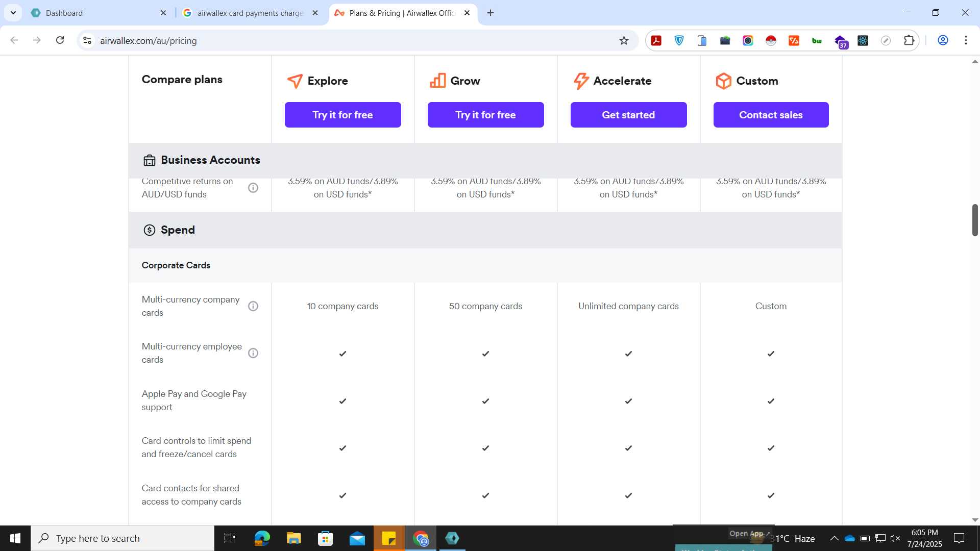Click the 'Corporate Cards' subheading
The image size is (980, 551).
tap(176, 265)
